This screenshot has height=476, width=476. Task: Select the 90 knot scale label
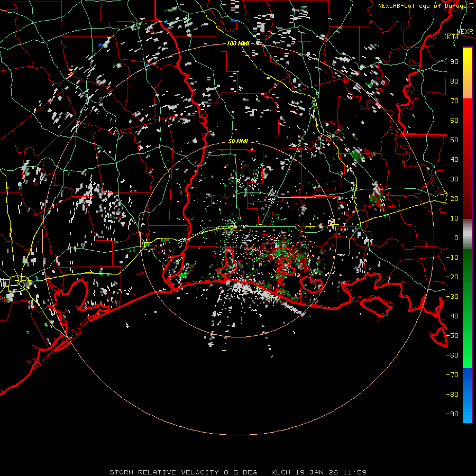pos(454,62)
